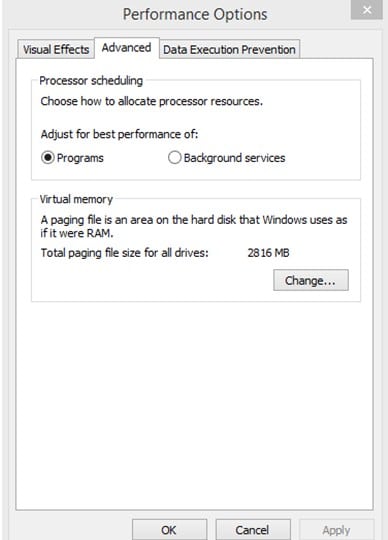388x540 pixels.
Task: Close the Performance Options window
Action: [367, 10]
